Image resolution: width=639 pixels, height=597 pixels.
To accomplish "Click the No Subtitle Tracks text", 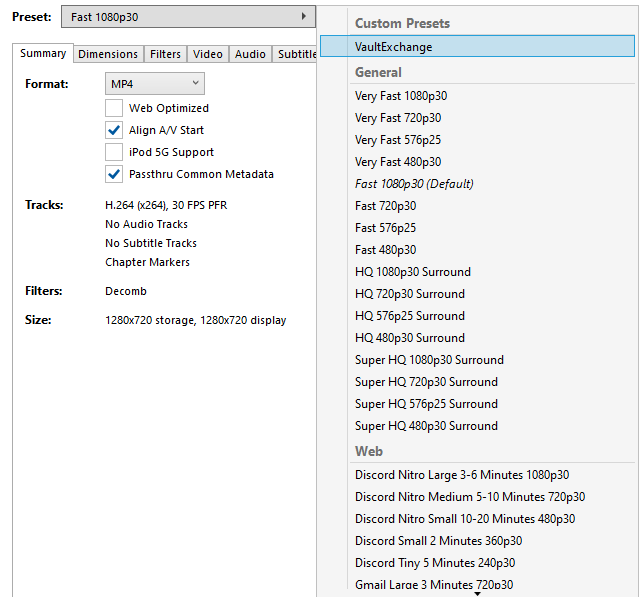I will 151,243.
